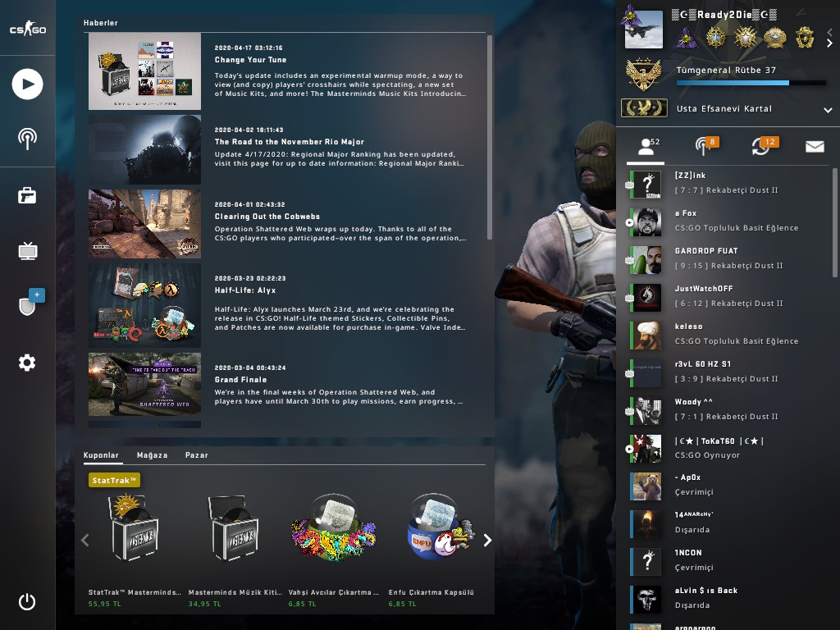Screen dimensions: 840x630
Task: Open The Road to the November Rio Major article
Action: tap(290, 141)
